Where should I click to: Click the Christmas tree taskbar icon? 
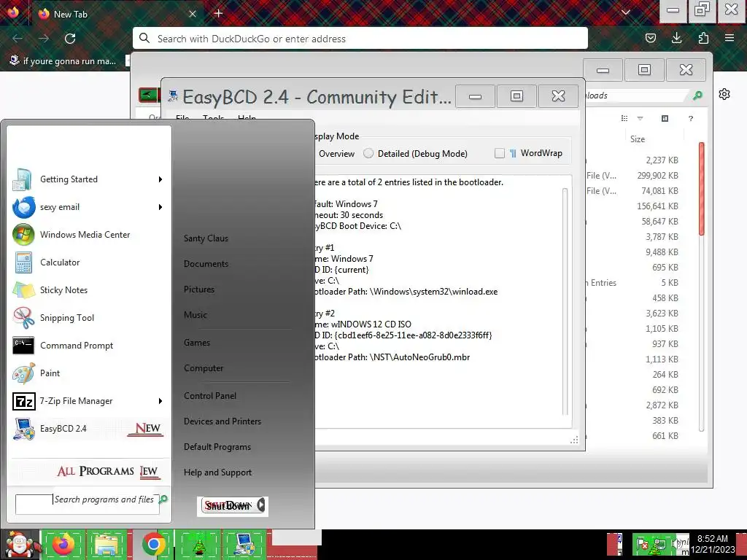coord(198,545)
